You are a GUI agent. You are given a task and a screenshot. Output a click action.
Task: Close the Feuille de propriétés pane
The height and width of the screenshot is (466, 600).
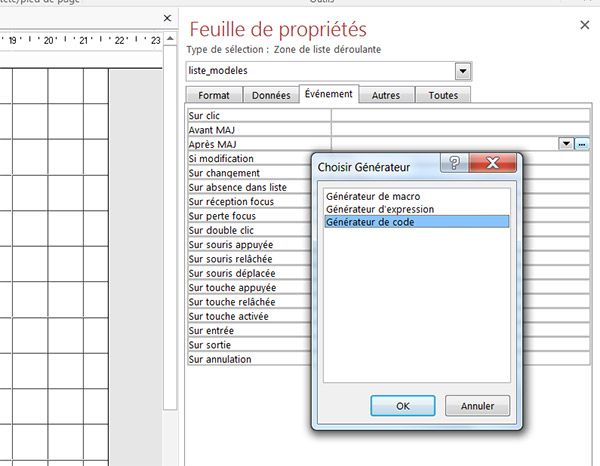coord(585,25)
